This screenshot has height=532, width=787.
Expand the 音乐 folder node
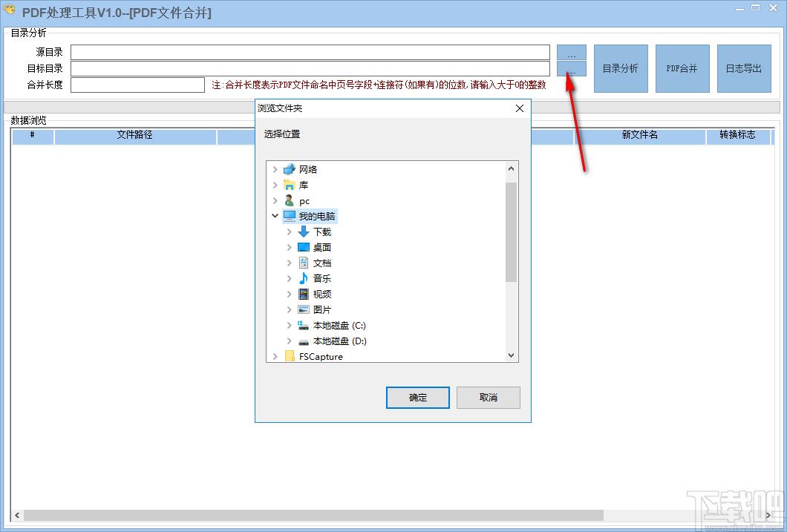pos(289,278)
